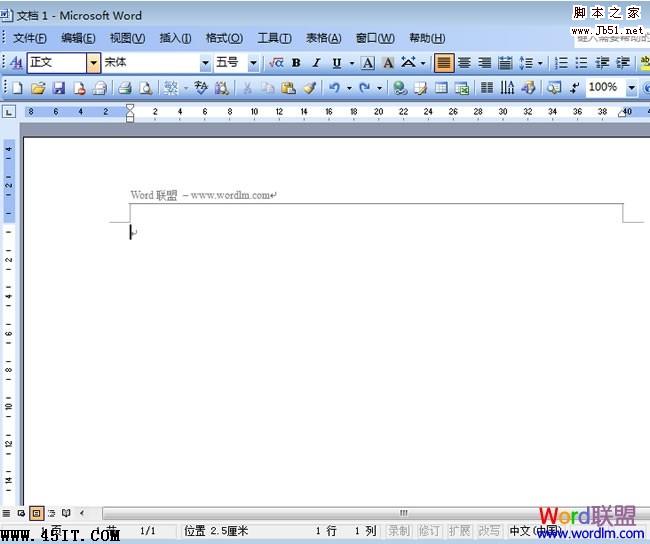This screenshot has height=544, width=650.
Task: Open an existing file via folder icon
Action: point(38,87)
